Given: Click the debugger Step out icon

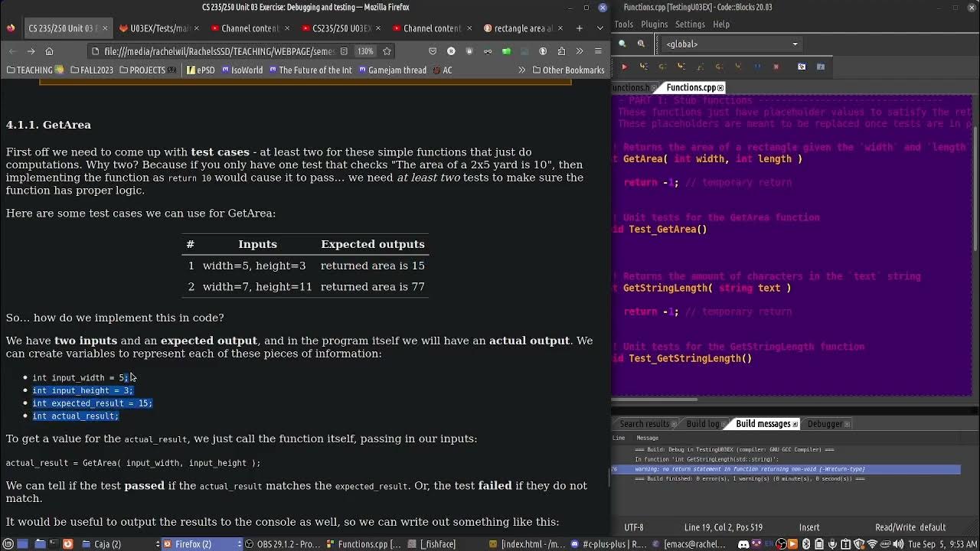Looking at the screenshot, I should click(701, 67).
